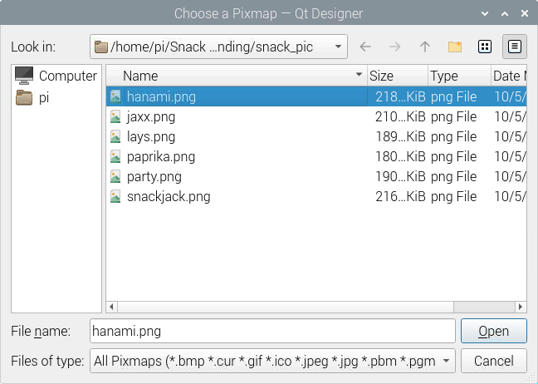Expand the Look in path dropdown
The height and width of the screenshot is (384, 538).
tap(338, 46)
